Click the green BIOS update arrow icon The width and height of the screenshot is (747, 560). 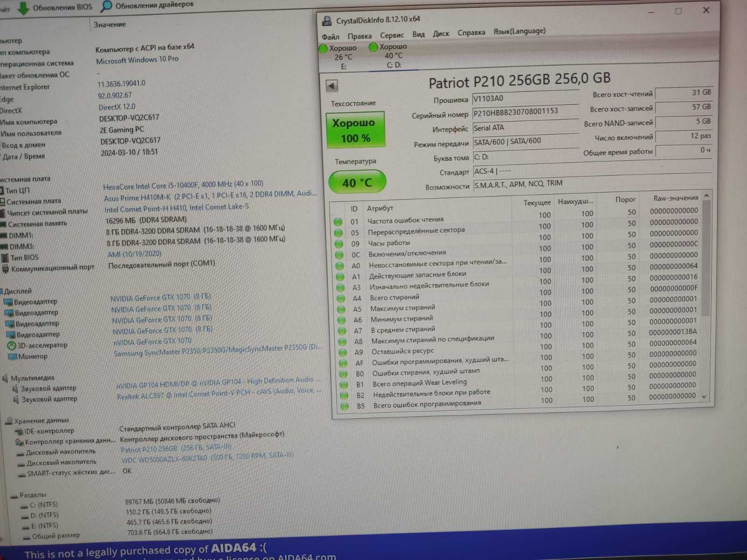tap(23, 8)
